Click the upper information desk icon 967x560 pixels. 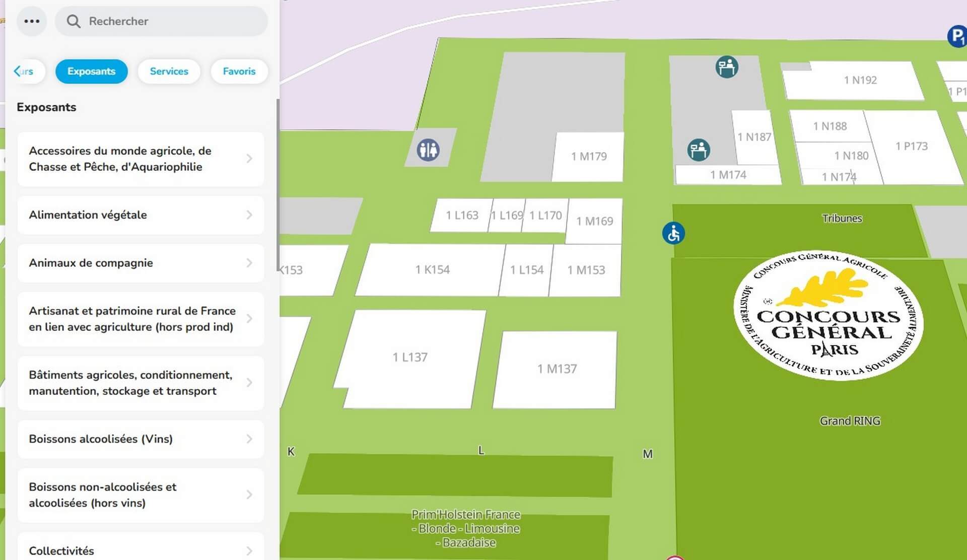[727, 67]
